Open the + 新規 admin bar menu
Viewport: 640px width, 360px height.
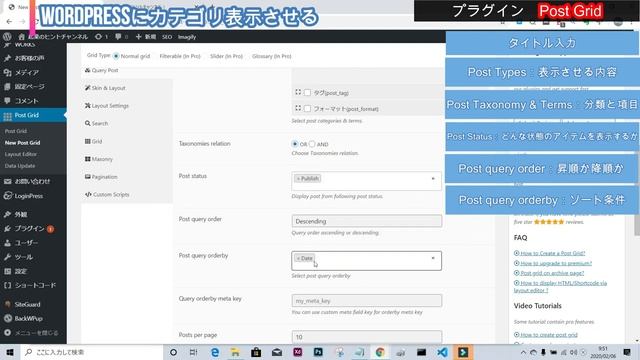146,37
